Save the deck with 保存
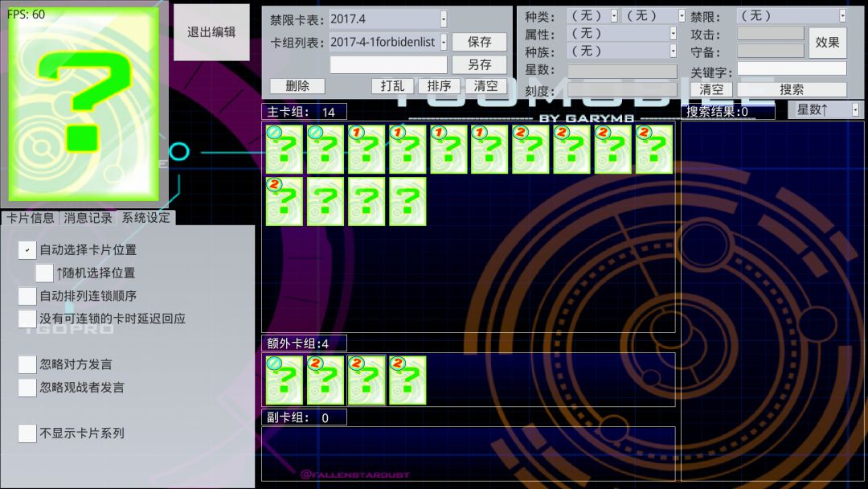 479,42
